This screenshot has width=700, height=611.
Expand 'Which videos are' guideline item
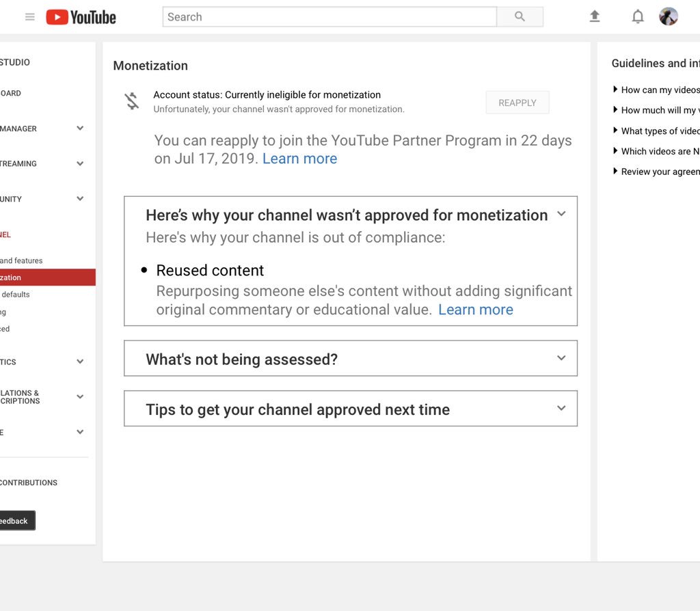click(x=656, y=151)
